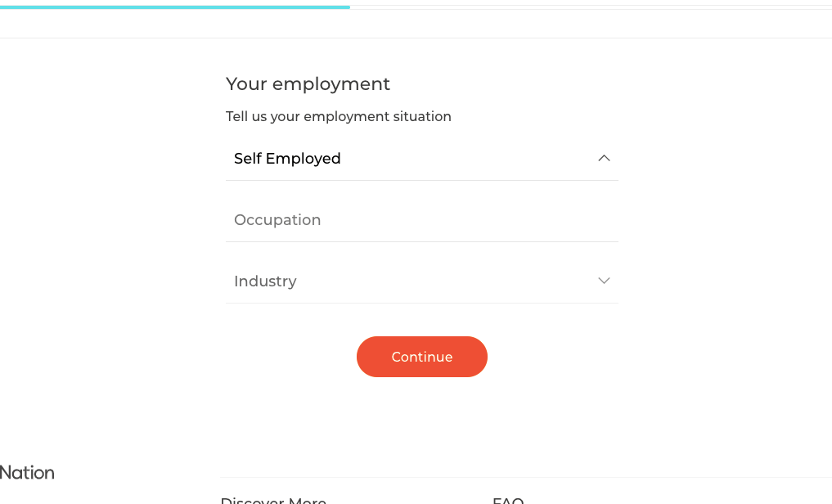Click the Industry placeholder label
Screen dimensions: 832x504
click(x=265, y=281)
